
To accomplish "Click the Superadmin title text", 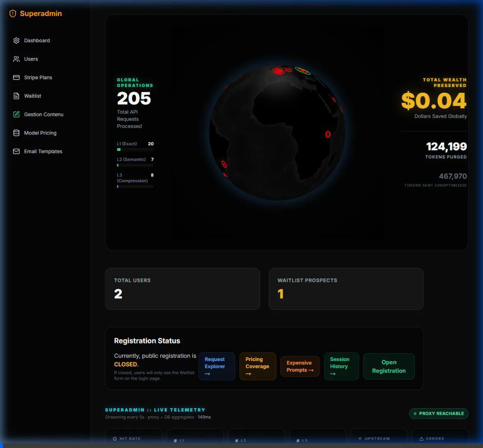I will pos(41,14).
